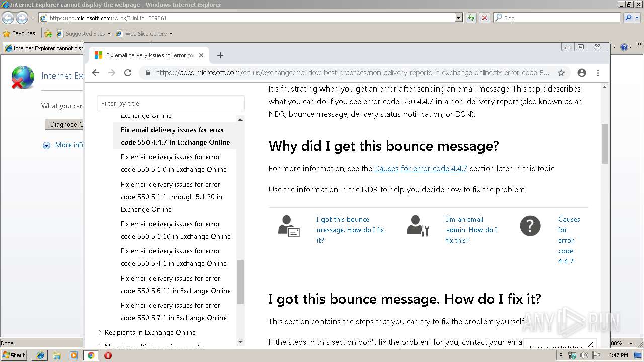Dismiss Is this page helpful popup
This screenshot has width=644, height=362.
[591, 344]
